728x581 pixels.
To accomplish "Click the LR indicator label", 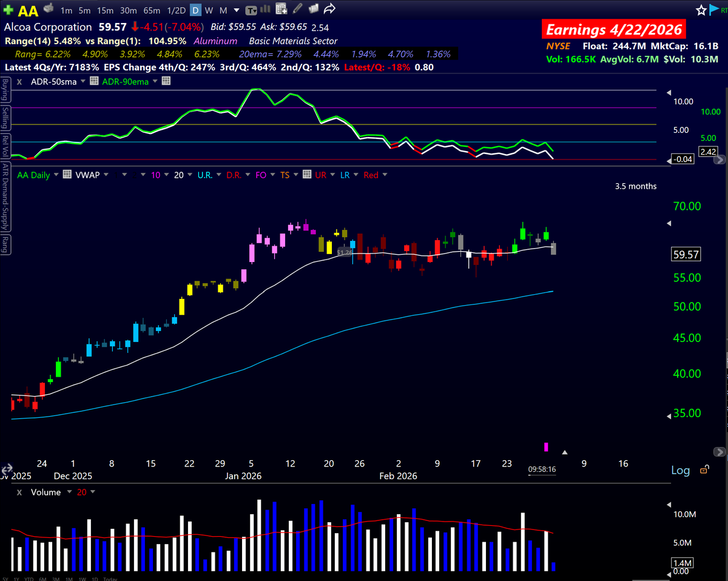I will [x=345, y=175].
